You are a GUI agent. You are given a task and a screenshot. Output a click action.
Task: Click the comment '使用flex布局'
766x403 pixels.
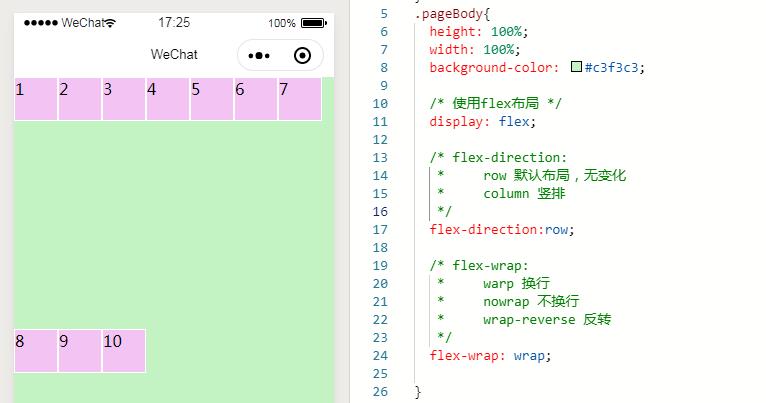coord(496,104)
